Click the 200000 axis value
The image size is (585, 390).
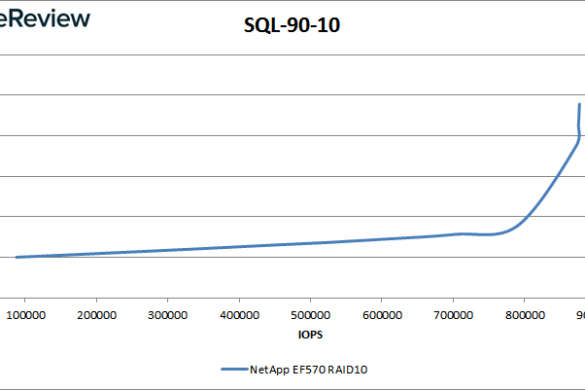click(97, 315)
